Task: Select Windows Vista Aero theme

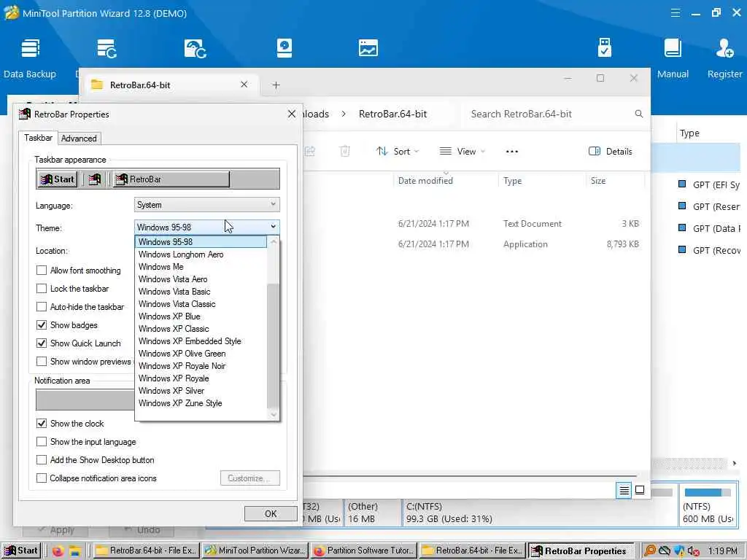Action: click(x=201, y=279)
